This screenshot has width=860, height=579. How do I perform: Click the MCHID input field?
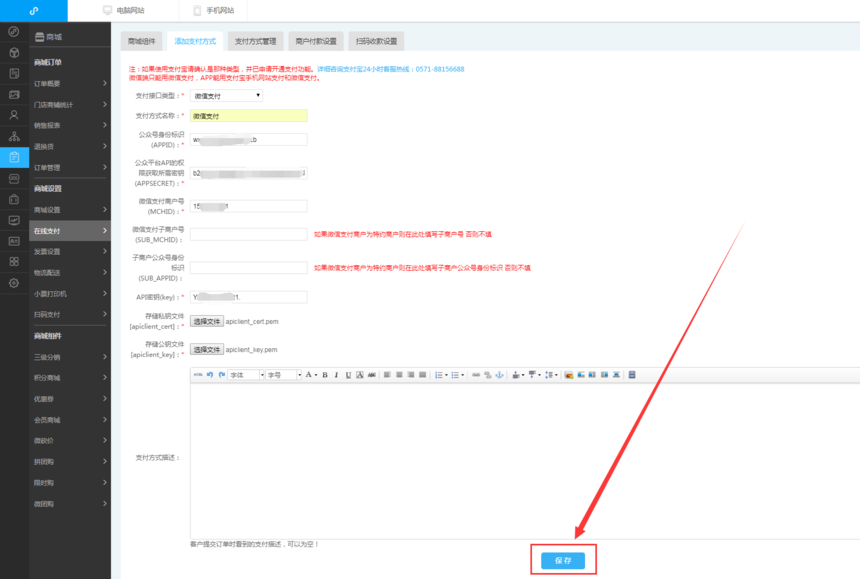(x=248, y=206)
